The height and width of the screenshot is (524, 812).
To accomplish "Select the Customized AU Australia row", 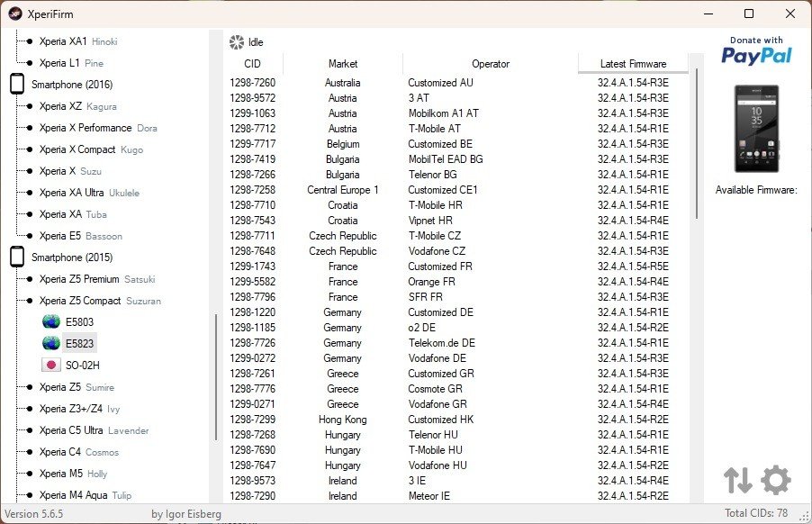I will point(439,83).
